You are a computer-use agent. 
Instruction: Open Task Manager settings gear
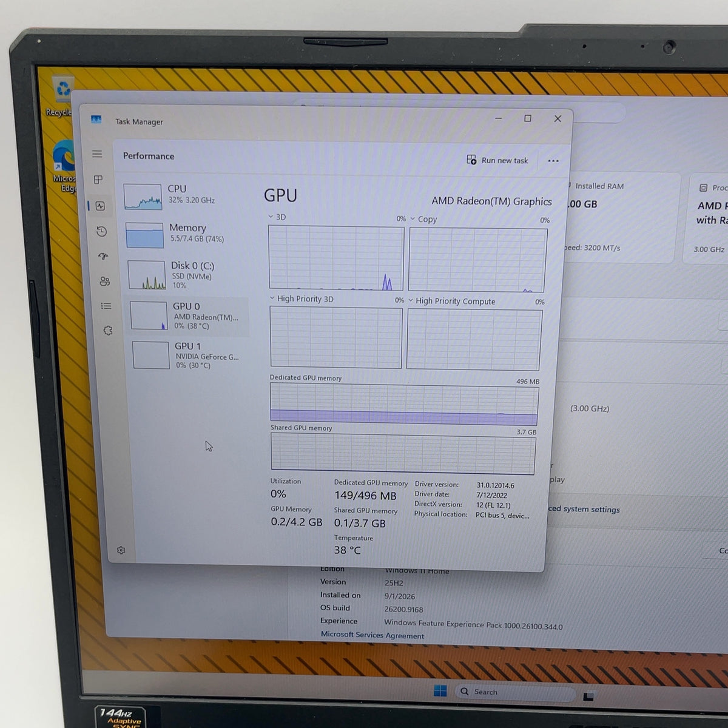point(121,550)
